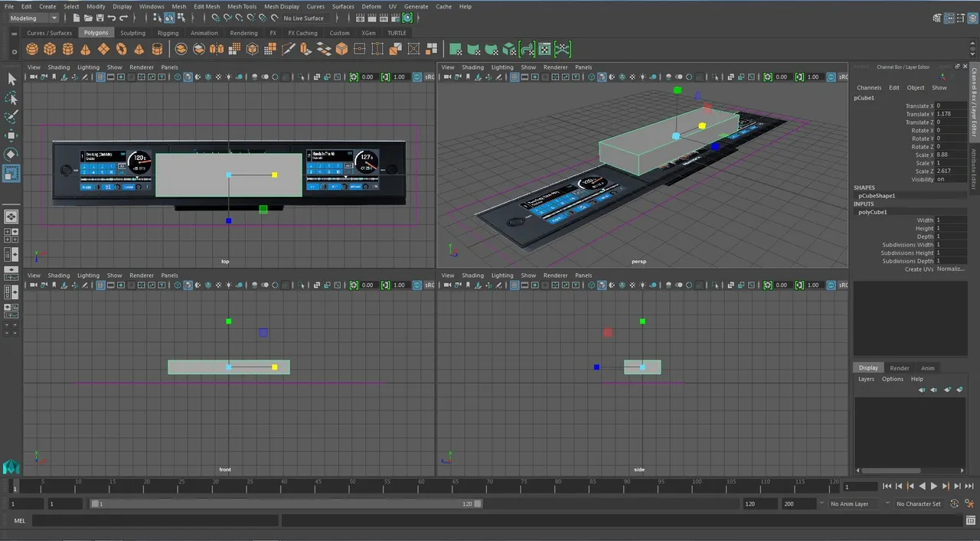Open the Mesh Tools menu
Image resolution: width=980 pixels, height=541 pixels.
tap(242, 6)
